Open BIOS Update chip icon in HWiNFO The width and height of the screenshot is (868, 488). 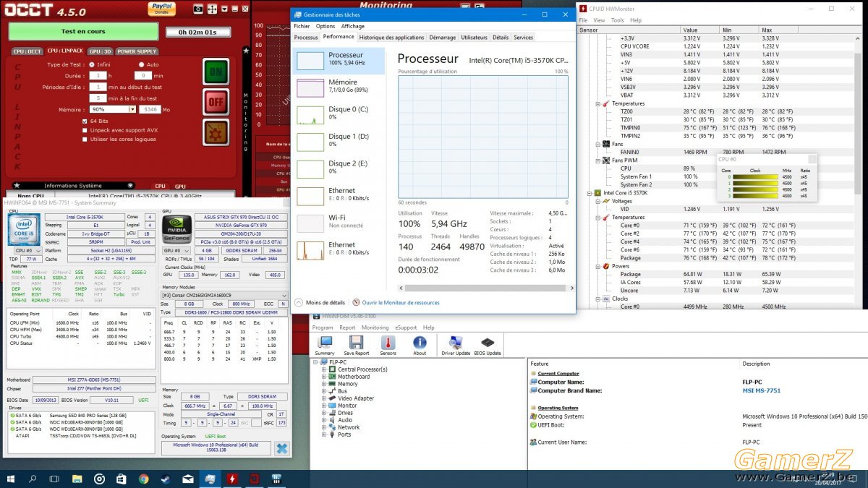point(488,346)
